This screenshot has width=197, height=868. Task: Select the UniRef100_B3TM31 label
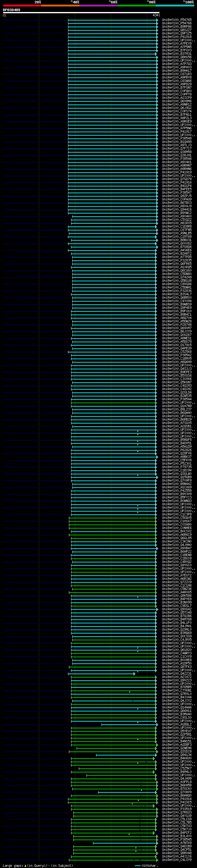click(177, 54)
